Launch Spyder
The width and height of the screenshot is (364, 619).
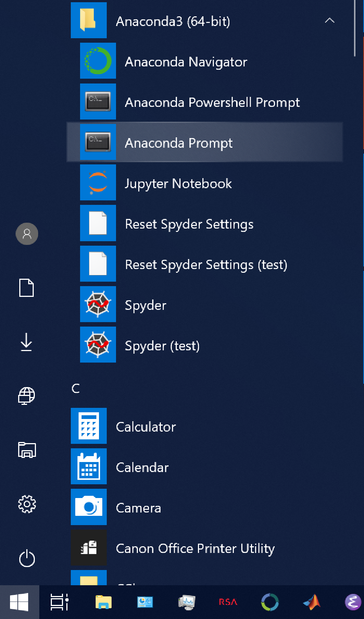205,304
